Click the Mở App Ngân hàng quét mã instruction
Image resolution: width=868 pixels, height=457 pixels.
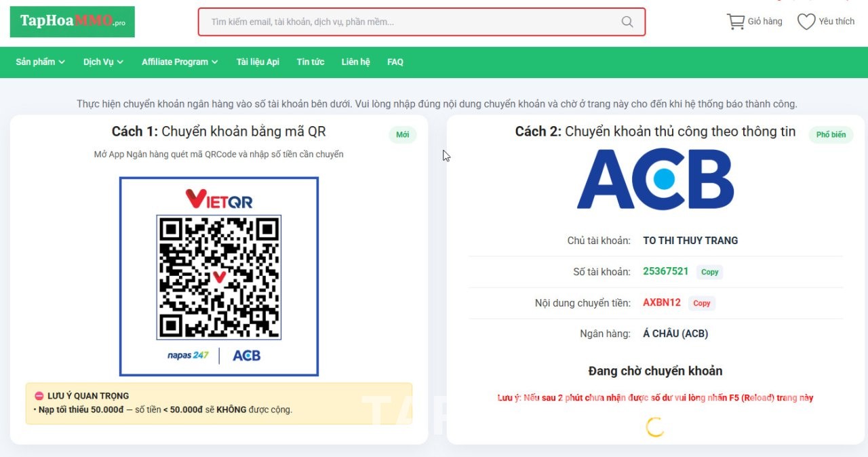click(218, 155)
